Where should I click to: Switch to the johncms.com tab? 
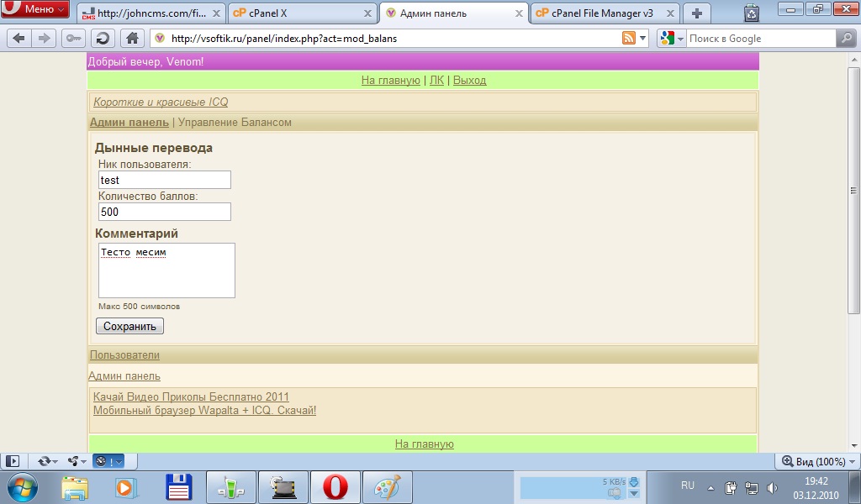[x=151, y=13]
